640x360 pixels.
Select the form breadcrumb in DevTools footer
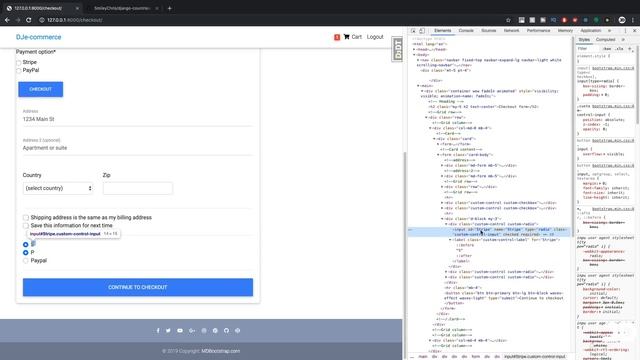(x=476, y=357)
